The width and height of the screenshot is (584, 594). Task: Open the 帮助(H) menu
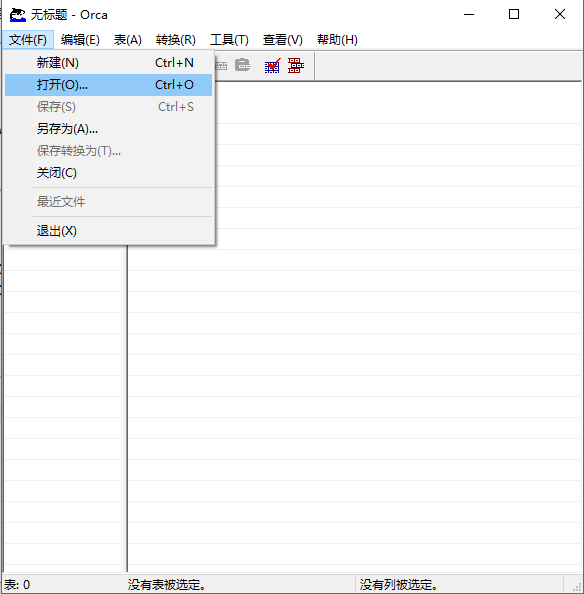337,40
